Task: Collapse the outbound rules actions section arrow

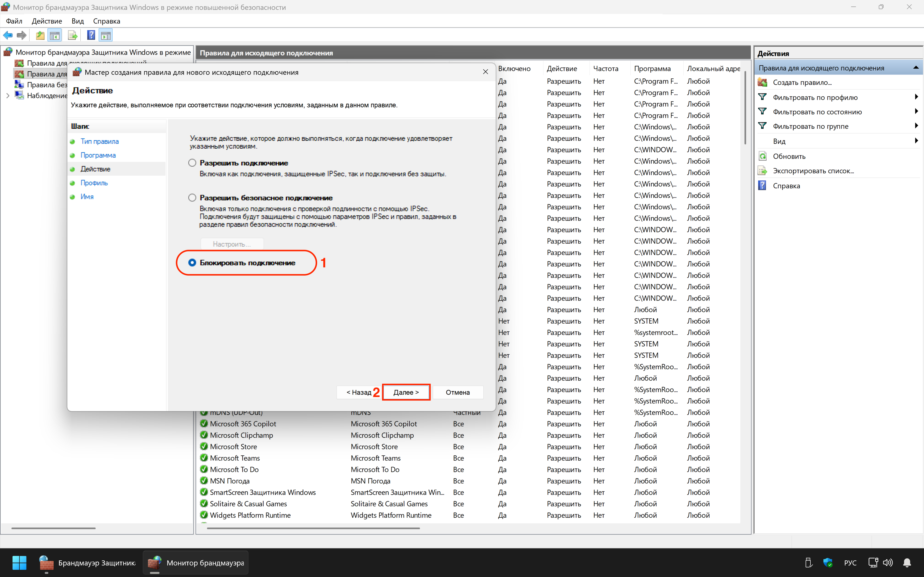Action: tap(916, 68)
